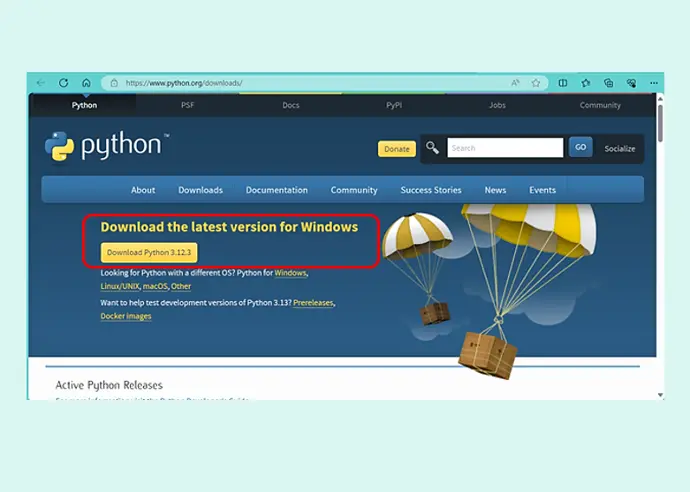
Task: Switch to the PyPI top tab
Action: pos(395,105)
